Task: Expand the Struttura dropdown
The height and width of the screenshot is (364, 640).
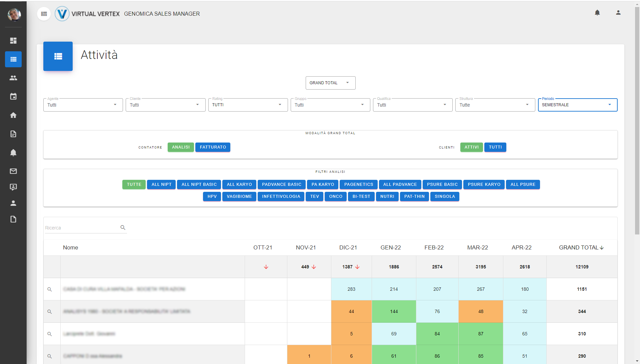Action: (x=495, y=105)
